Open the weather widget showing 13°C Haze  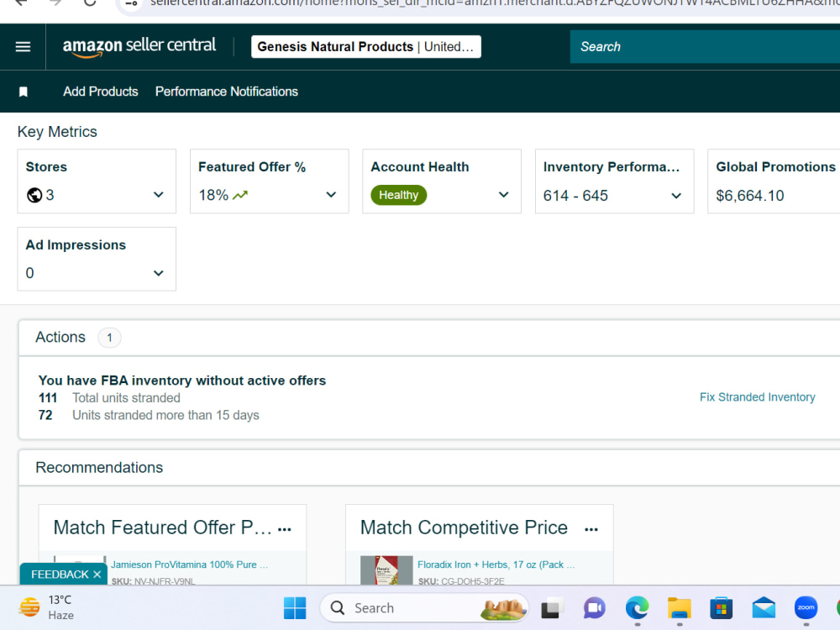pyautogui.click(x=46, y=607)
